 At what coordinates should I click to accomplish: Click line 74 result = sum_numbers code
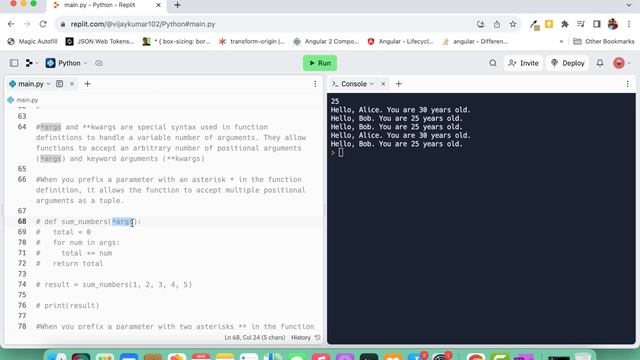[x=114, y=284]
